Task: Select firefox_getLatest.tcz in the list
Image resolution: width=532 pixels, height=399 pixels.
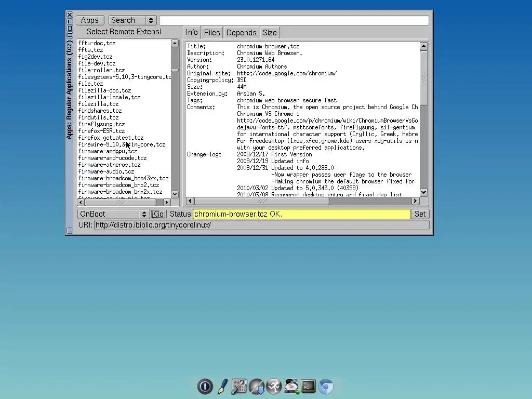Action: (111, 138)
